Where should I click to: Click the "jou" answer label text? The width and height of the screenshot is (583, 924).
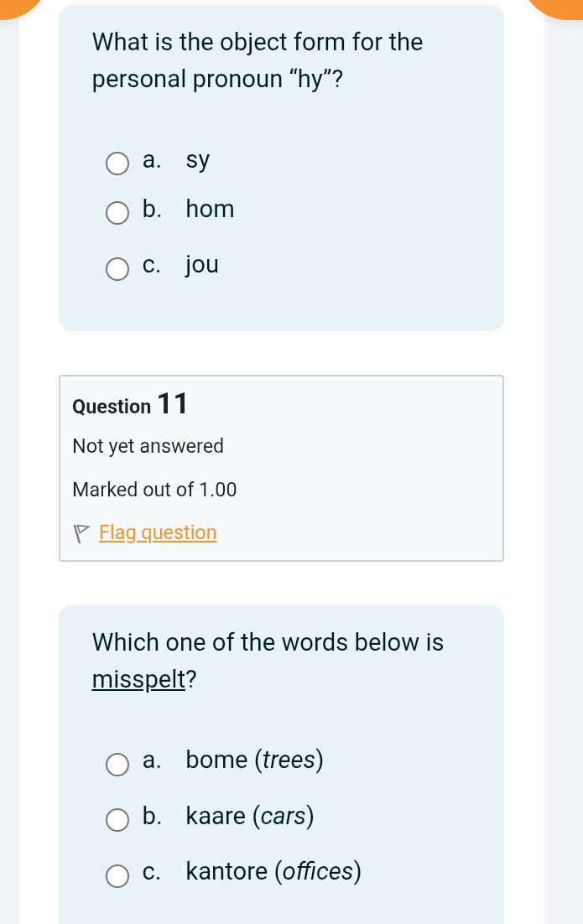pyautogui.click(x=202, y=265)
